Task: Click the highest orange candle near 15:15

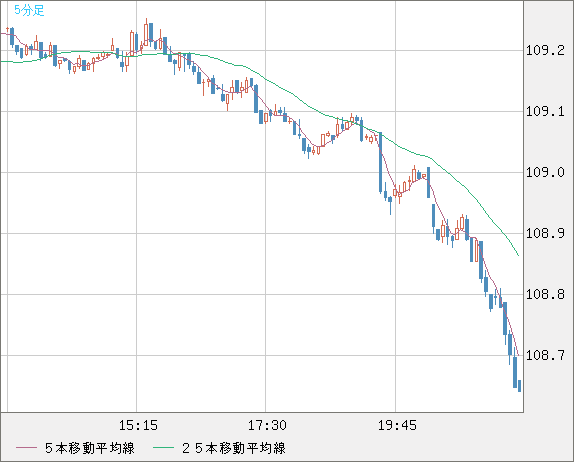Action: coord(146,33)
